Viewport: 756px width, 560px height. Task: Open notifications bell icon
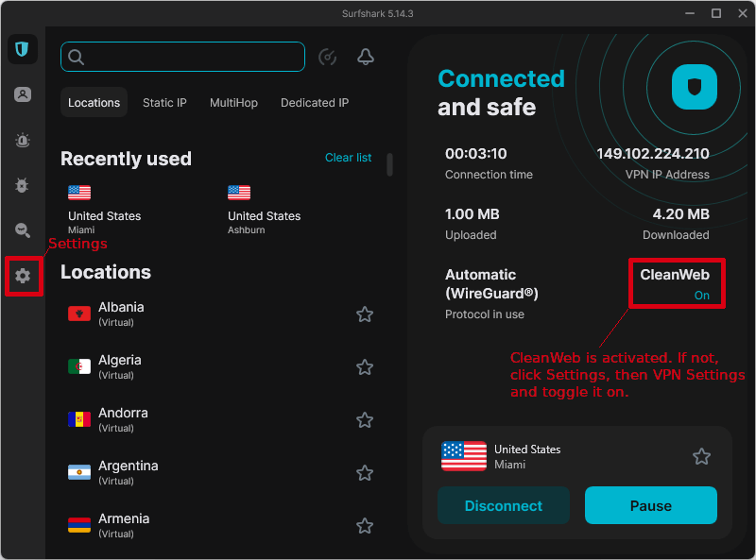point(366,57)
